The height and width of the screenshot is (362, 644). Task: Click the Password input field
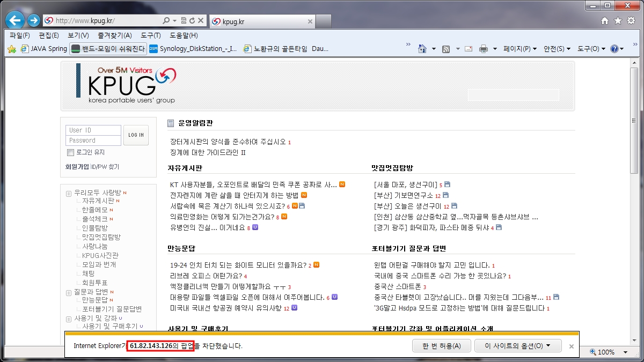click(93, 141)
